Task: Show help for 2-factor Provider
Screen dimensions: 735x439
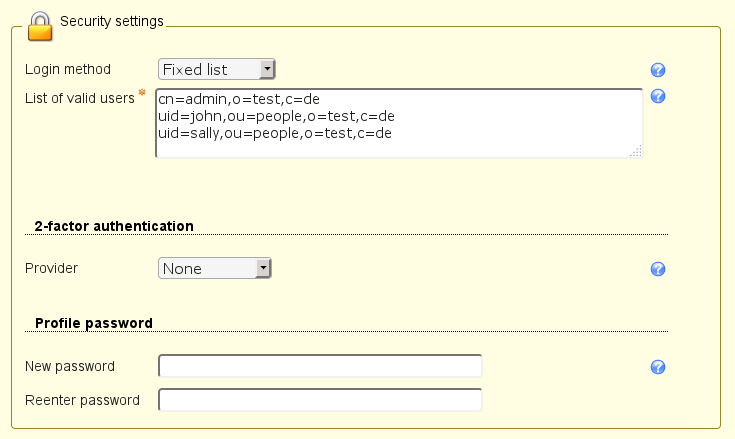Action: [x=658, y=269]
